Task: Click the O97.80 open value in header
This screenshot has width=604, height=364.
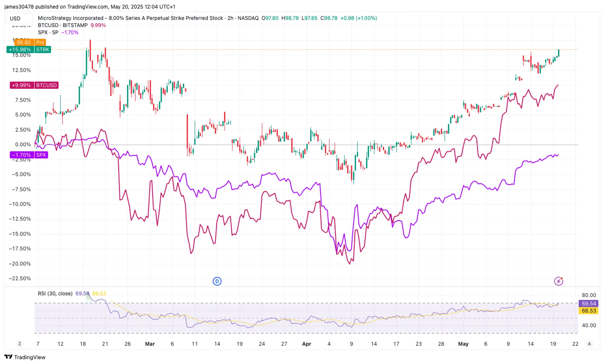Action: [x=270, y=18]
